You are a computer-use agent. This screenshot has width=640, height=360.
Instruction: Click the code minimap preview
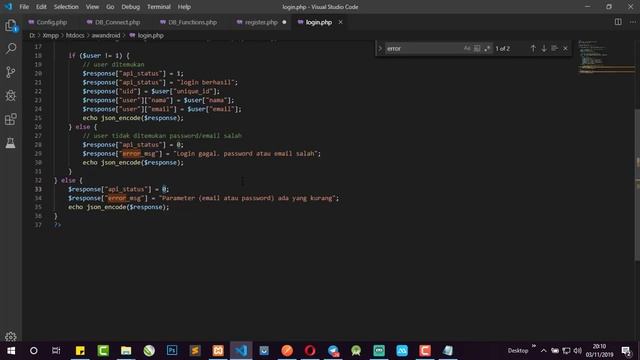click(606, 57)
